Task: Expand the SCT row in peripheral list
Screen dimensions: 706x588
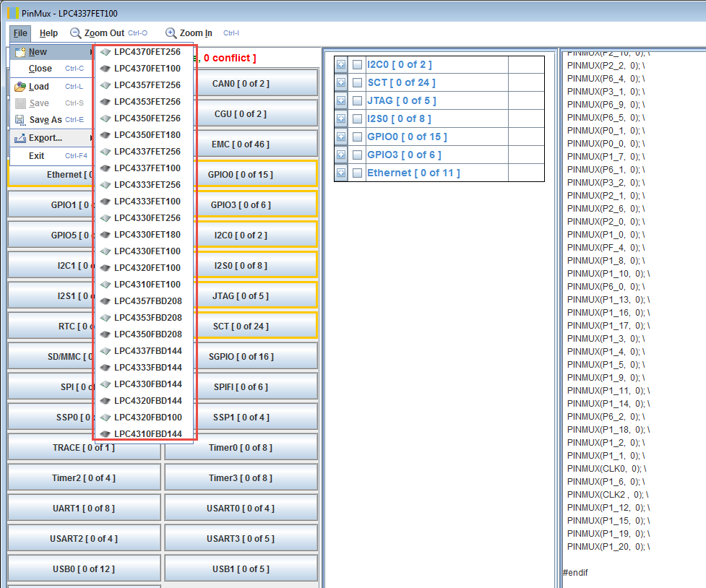Action: point(341,83)
